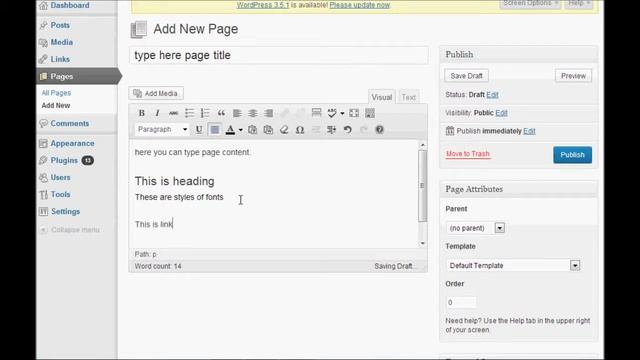
Task: Click the page title input field
Action: 279,55
